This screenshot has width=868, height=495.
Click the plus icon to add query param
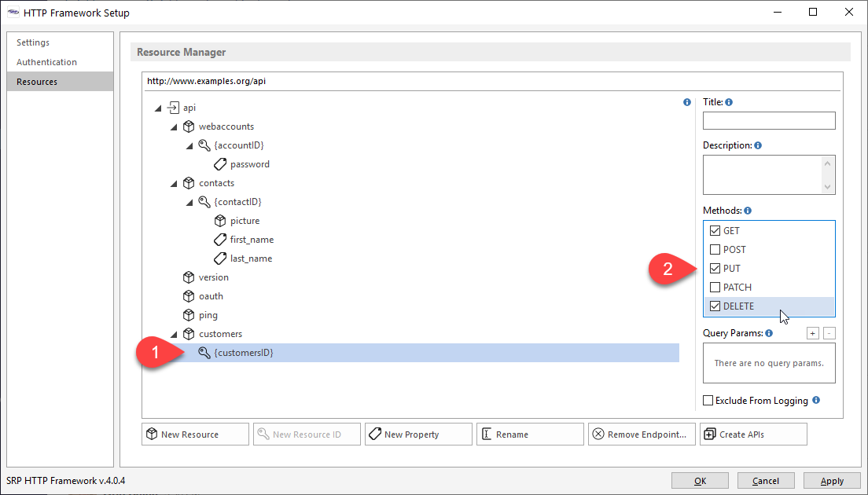click(813, 333)
